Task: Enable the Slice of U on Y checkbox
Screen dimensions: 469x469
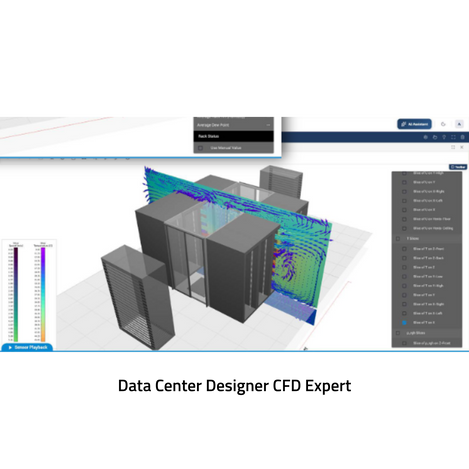Action: click(404, 182)
